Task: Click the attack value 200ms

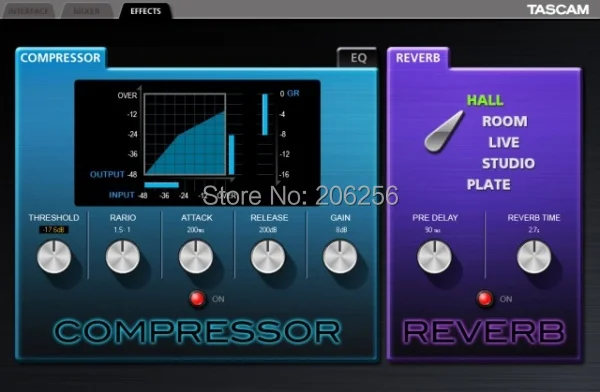Action: 196,230
